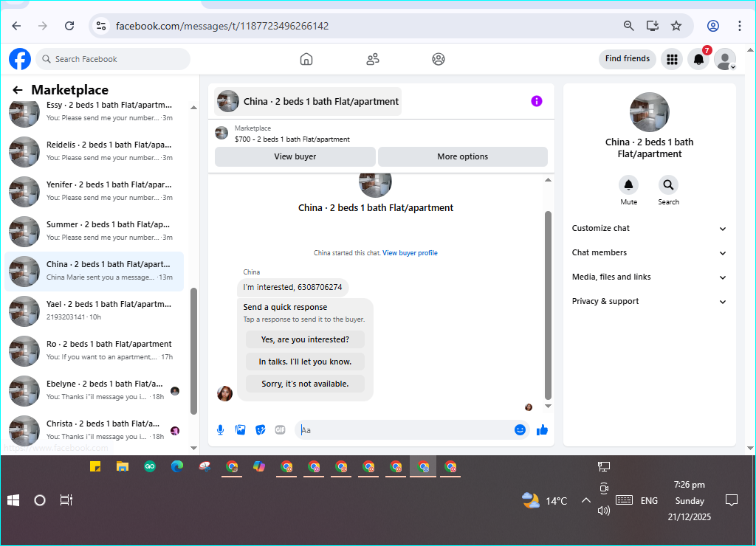Install app icon in address bar
Image resolution: width=756 pixels, height=546 pixels.
[x=653, y=26]
